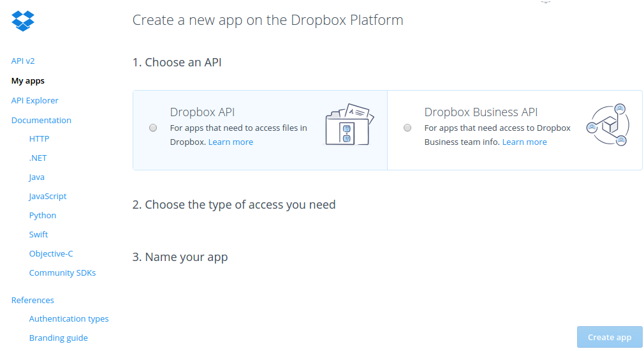Select the Dropbox Business API radio button

pyautogui.click(x=407, y=128)
